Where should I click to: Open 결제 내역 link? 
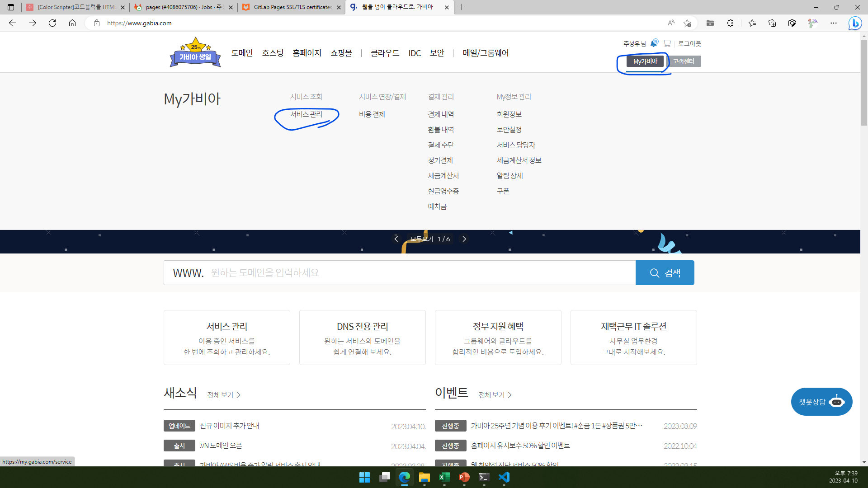point(441,114)
